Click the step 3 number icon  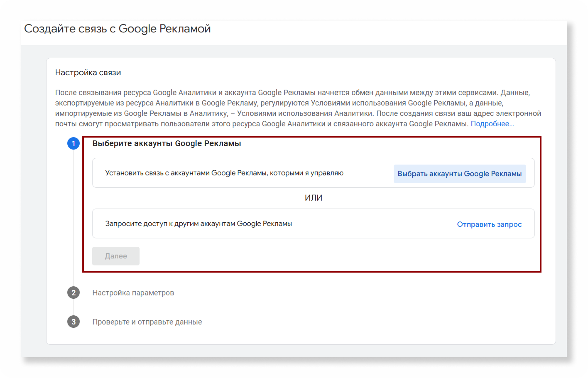(73, 322)
